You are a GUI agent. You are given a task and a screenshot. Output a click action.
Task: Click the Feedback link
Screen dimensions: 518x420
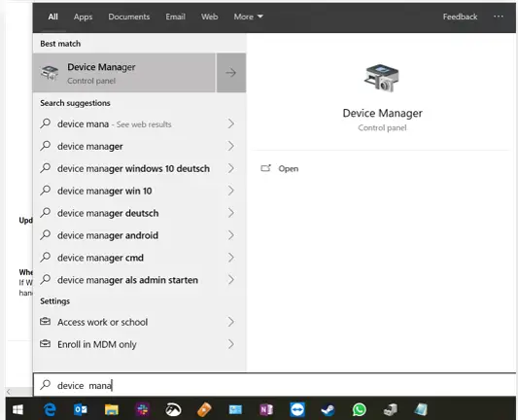460,17
